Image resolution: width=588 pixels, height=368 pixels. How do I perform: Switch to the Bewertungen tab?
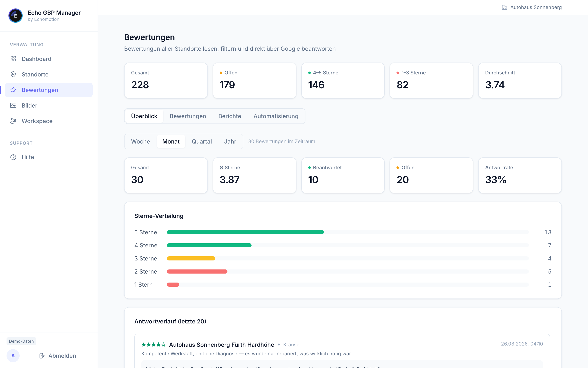188,116
